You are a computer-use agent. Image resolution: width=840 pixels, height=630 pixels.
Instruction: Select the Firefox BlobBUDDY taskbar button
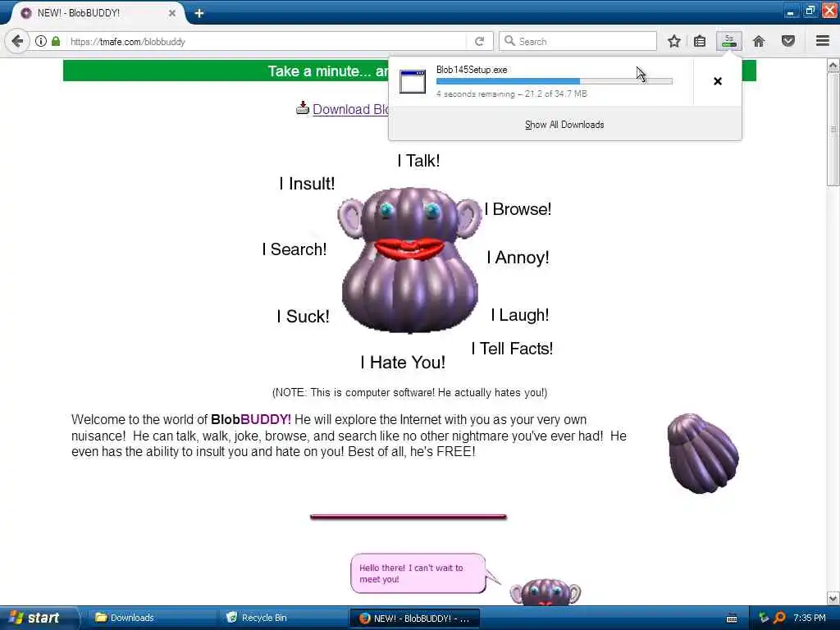[414, 619]
